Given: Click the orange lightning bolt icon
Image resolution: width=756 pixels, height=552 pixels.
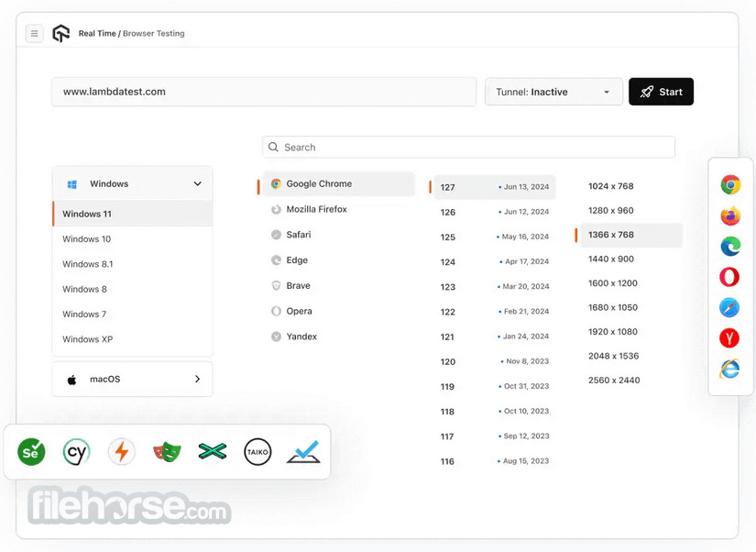Looking at the screenshot, I should 122,452.
